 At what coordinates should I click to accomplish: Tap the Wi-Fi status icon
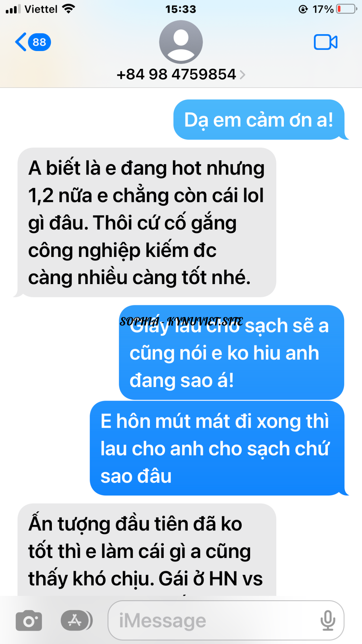pyautogui.click(x=68, y=9)
